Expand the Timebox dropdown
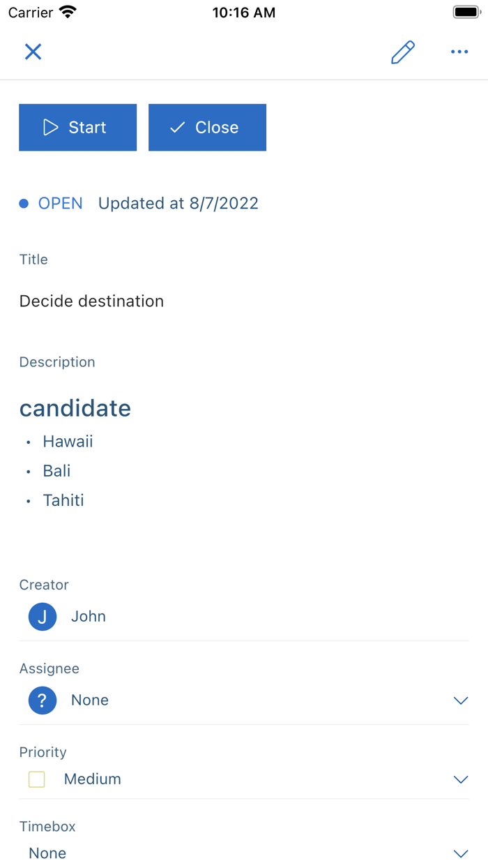Viewport: 488px width, 868px height. click(x=461, y=853)
